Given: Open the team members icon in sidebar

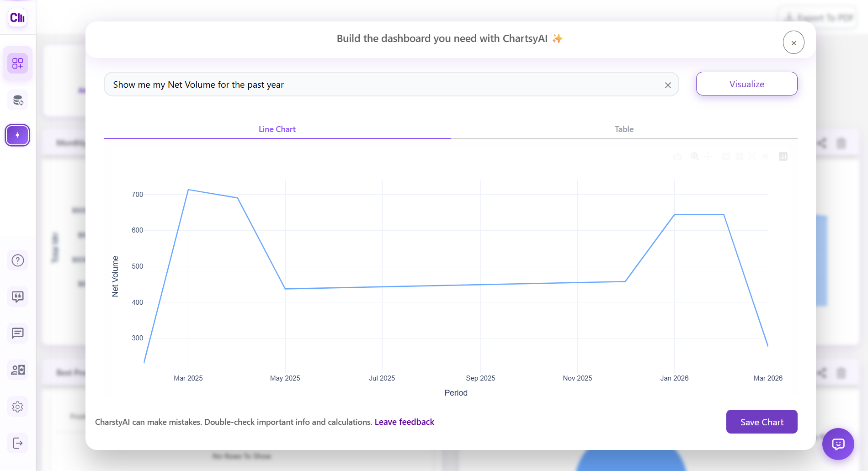Looking at the screenshot, I should point(17,370).
